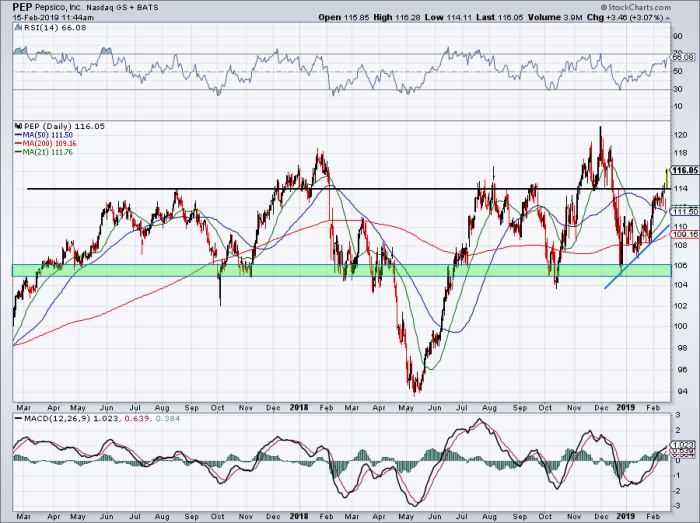
Task: Click the PEP ticker symbol in the header
Action: (x=22, y=7)
